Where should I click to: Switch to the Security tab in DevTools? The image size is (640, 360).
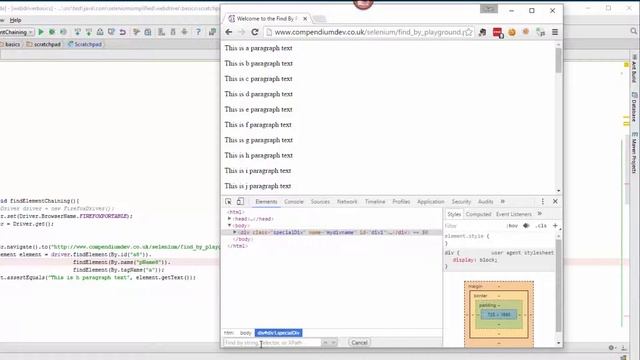[461, 202]
